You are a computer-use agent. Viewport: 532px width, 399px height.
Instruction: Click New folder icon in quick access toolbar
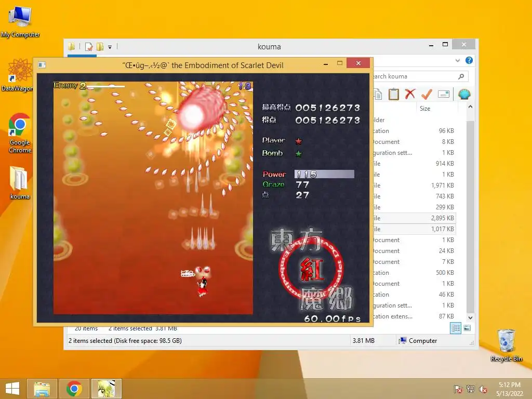tap(100, 46)
